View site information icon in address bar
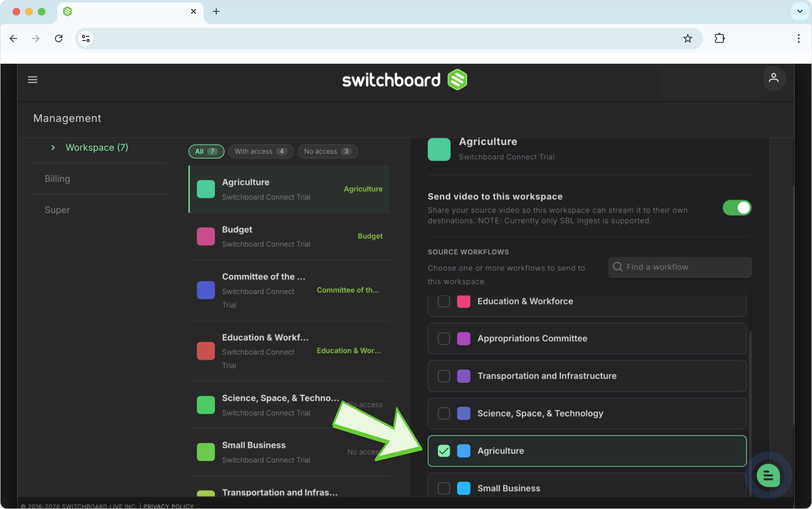 86,38
